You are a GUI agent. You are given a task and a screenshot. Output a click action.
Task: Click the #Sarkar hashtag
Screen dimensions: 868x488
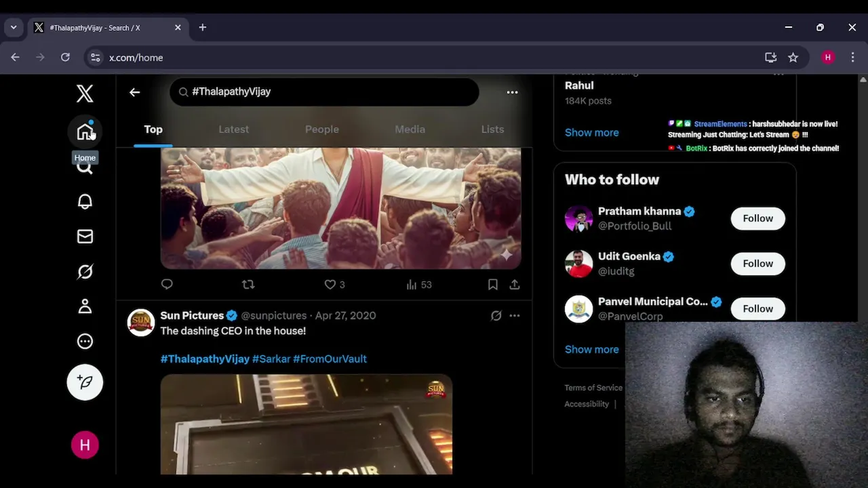271,359
